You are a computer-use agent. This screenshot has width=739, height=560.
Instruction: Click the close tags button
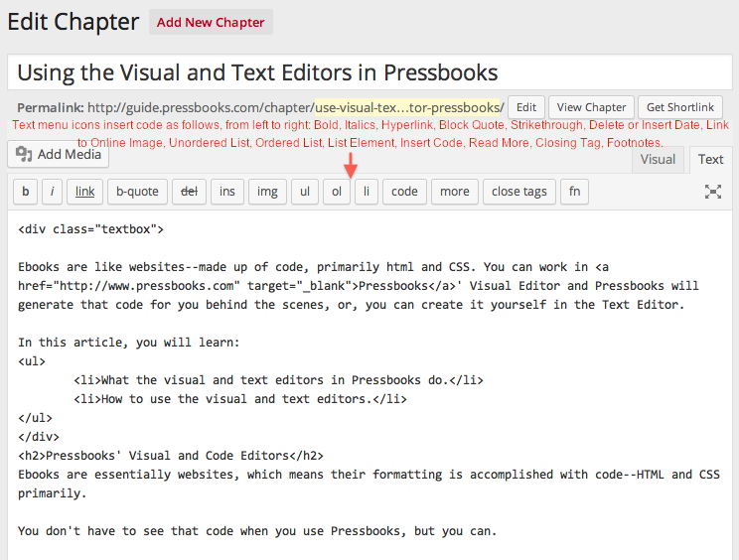pos(519,192)
